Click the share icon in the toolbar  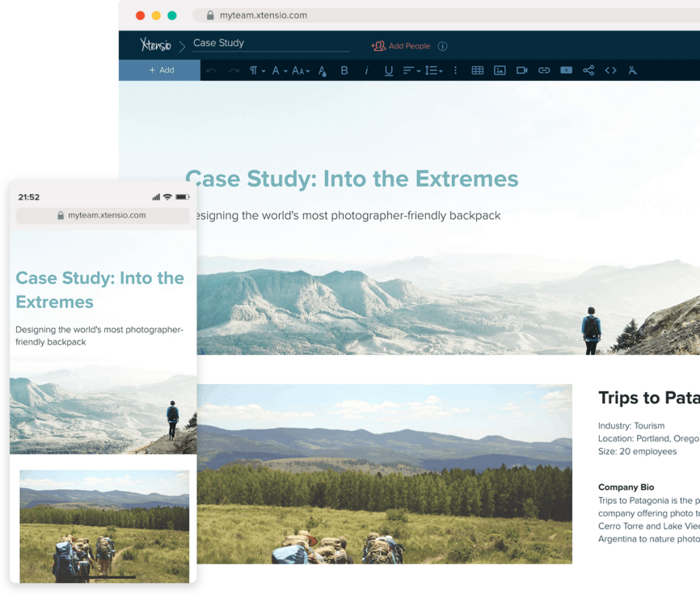[x=588, y=70]
